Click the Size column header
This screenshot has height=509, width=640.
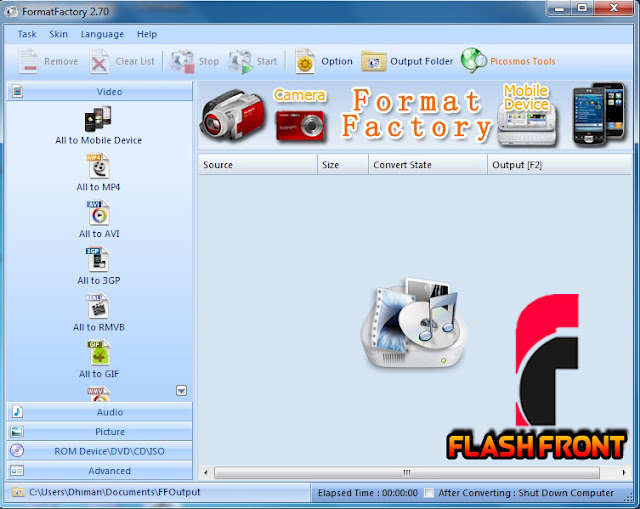coord(343,164)
